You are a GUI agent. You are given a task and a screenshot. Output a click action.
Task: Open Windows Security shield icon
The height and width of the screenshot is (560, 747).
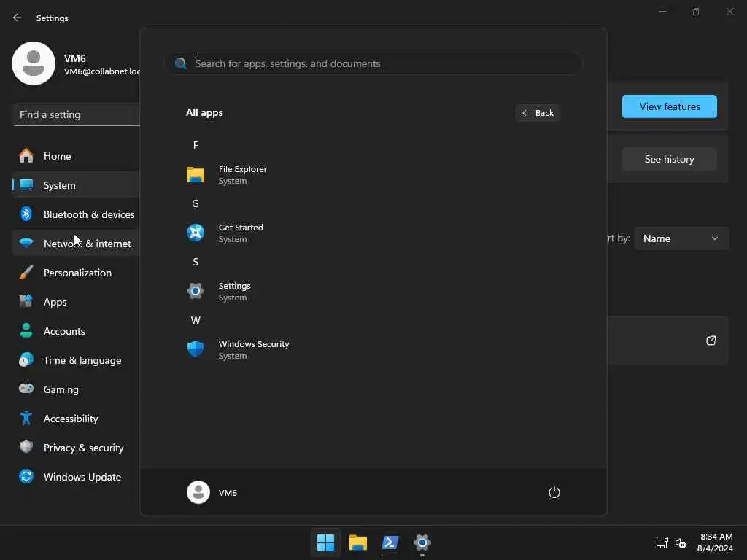196,349
